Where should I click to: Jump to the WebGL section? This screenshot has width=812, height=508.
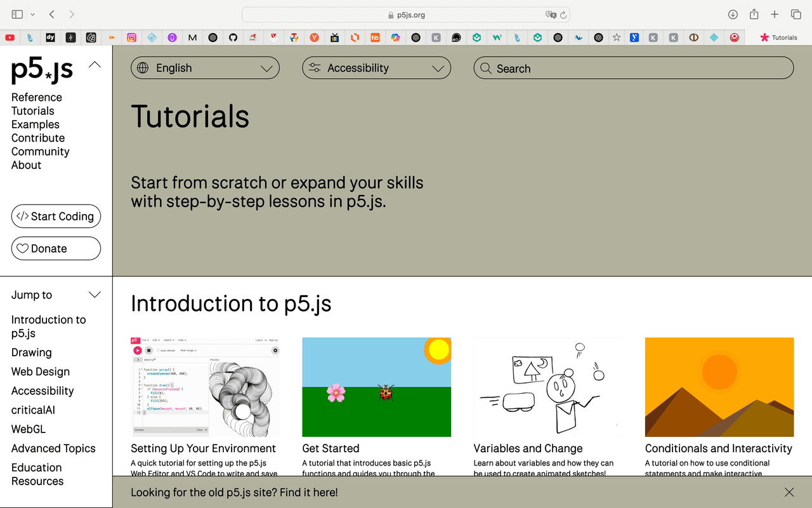pyautogui.click(x=29, y=429)
